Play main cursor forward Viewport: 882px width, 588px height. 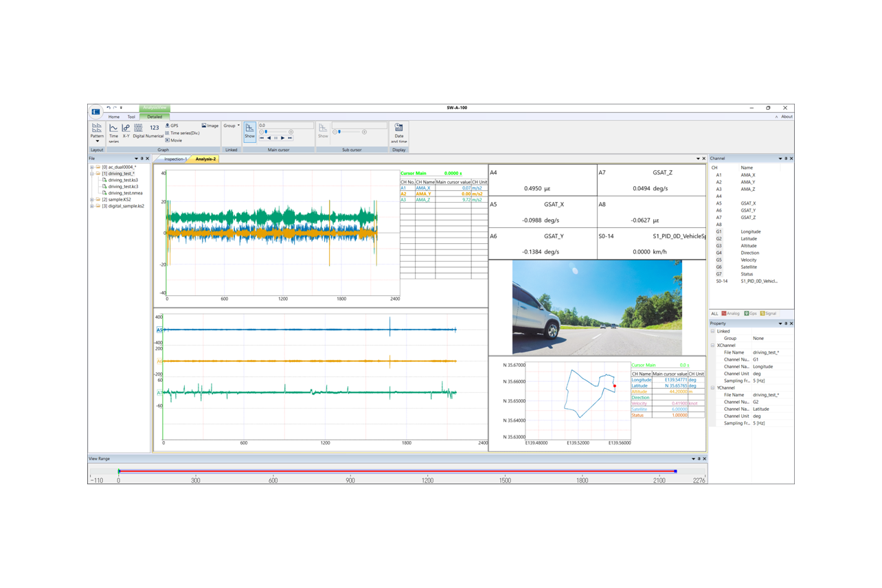coord(282,138)
